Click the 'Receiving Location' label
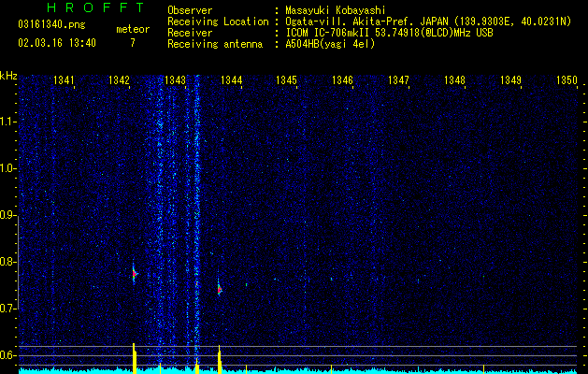 [218, 22]
